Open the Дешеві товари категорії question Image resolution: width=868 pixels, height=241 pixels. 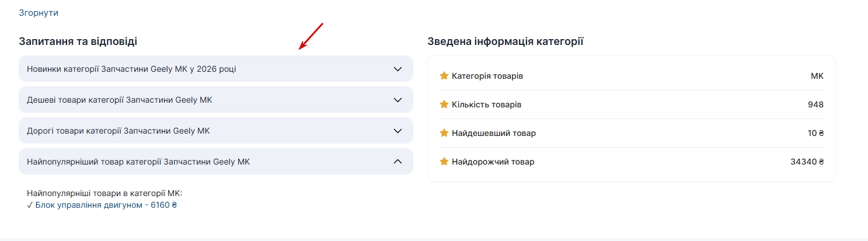click(120, 100)
